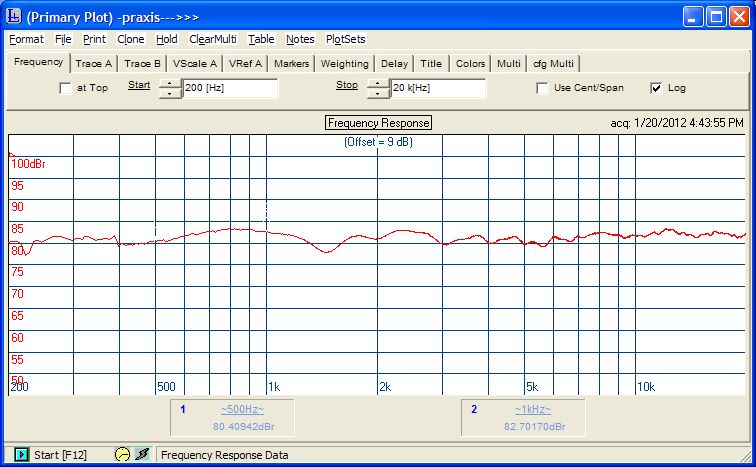
Task: Open the Table menu
Action: (261, 39)
